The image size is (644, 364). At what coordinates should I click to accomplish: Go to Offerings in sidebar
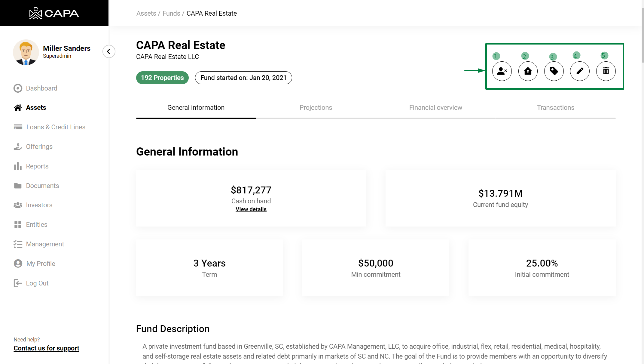pyautogui.click(x=39, y=147)
